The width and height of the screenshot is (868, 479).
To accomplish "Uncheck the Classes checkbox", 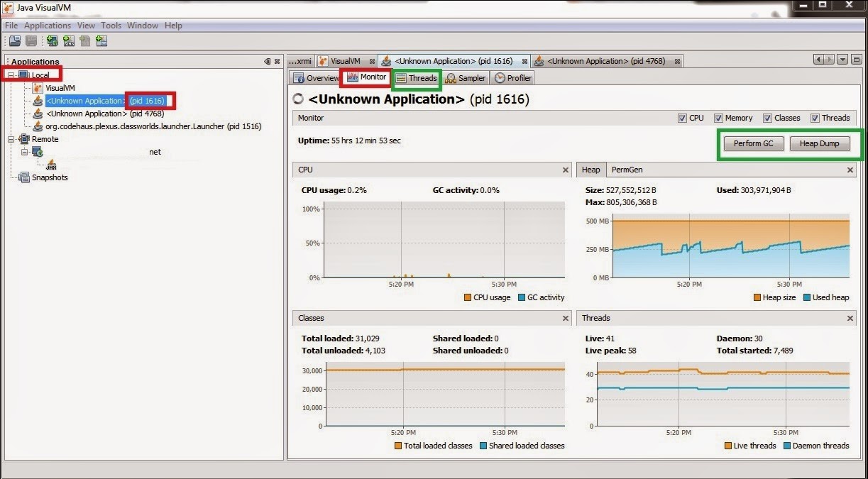I will click(x=767, y=118).
